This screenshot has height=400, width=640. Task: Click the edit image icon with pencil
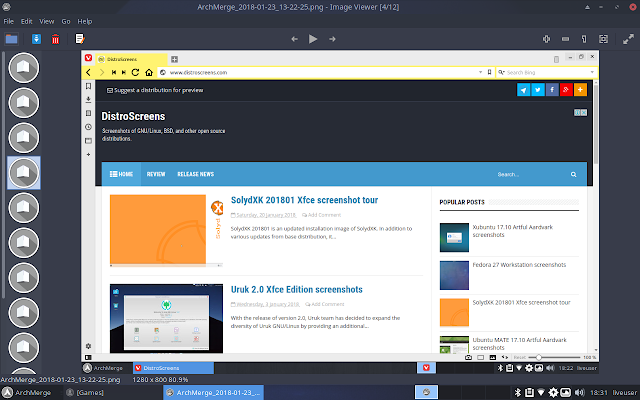(80, 39)
